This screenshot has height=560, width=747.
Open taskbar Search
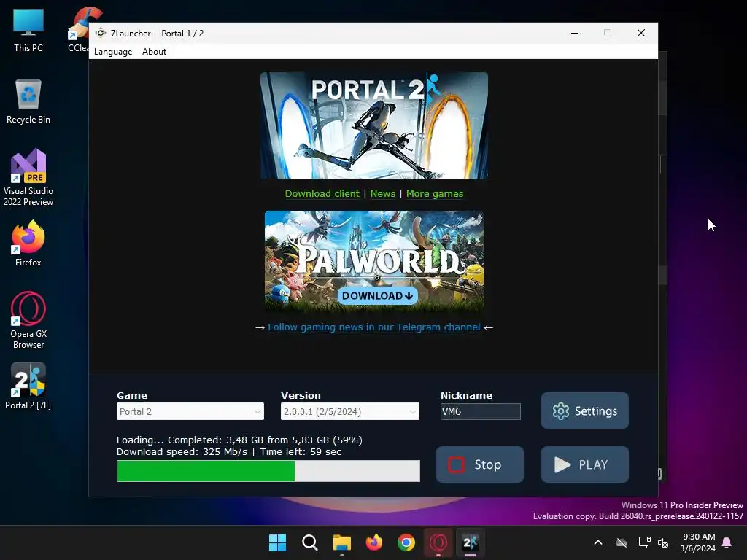309,542
